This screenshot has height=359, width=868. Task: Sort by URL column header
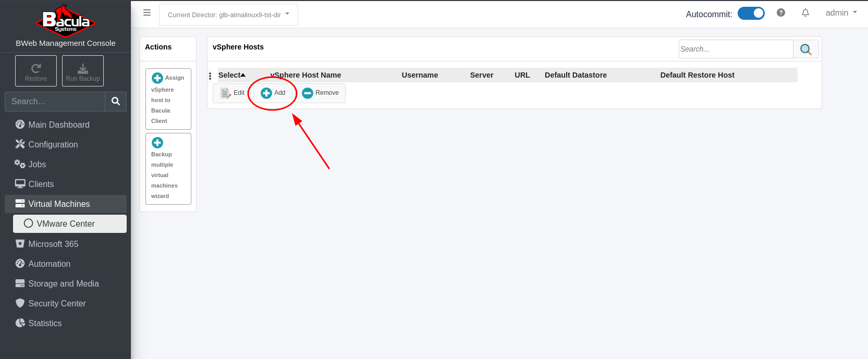[522, 75]
